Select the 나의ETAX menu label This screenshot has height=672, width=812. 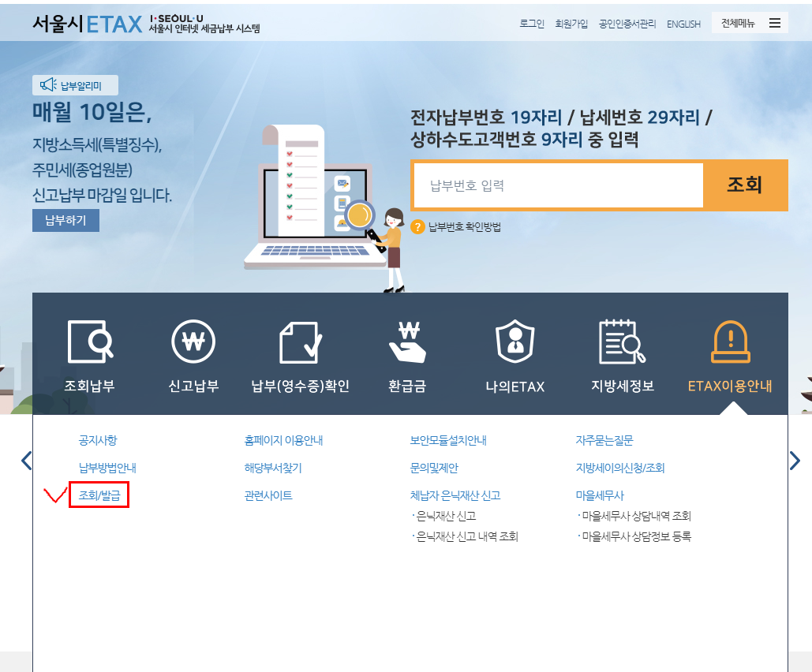(x=515, y=386)
